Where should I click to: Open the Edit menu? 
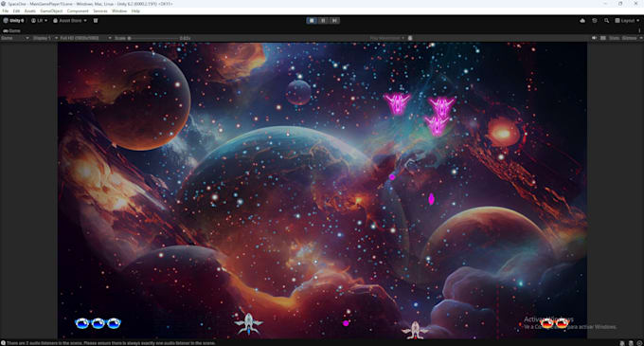(16, 11)
